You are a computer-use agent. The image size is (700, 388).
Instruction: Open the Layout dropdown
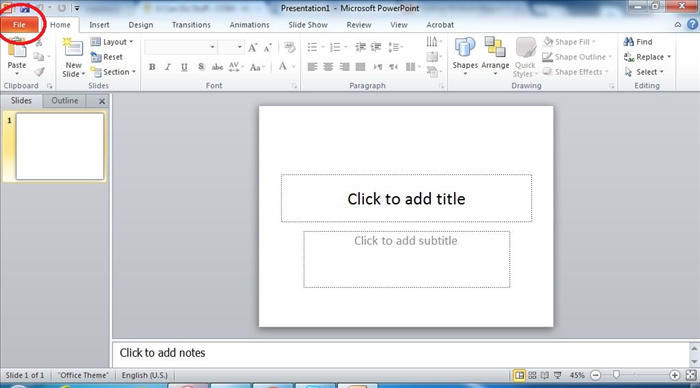[112, 42]
